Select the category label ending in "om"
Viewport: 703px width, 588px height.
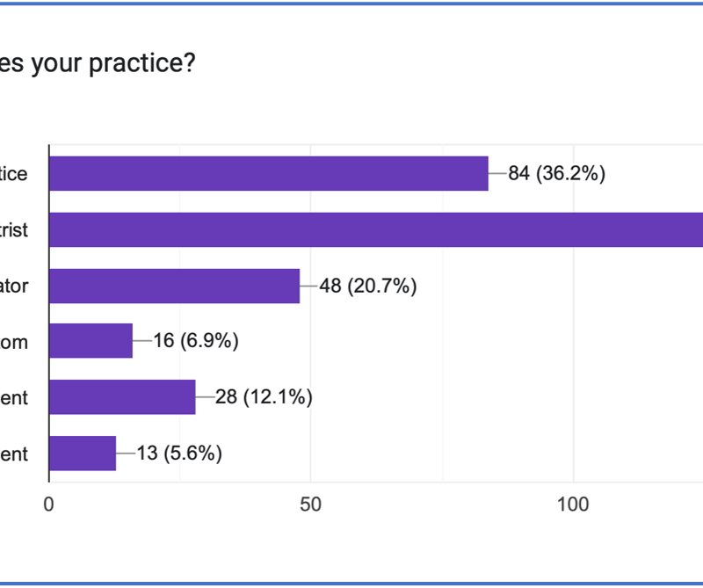click(x=14, y=342)
